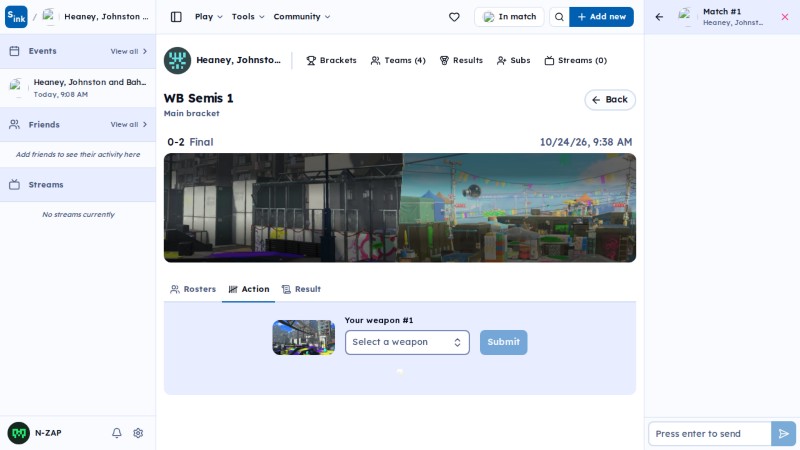Open settings gear near N-ZAP
The width and height of the screenshot is (800, 450).
[138, 433]
